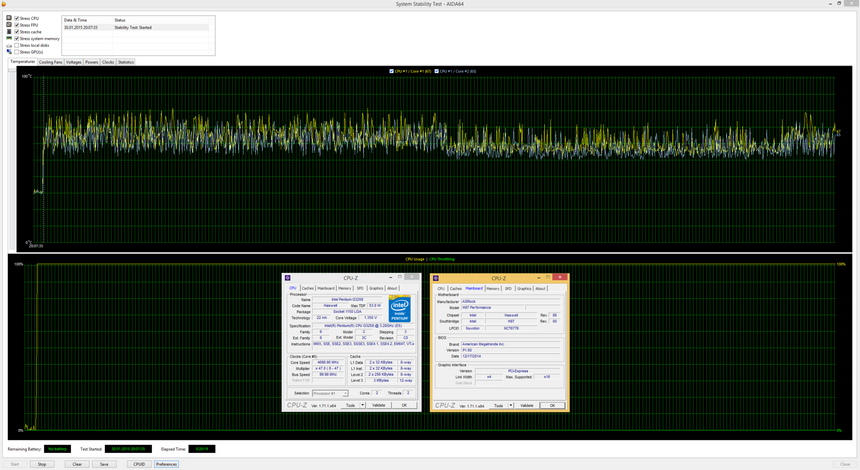Click the Validate button in right CPU-Z window
This screenshot has height=470, width=860.
[x=526, y=405]
